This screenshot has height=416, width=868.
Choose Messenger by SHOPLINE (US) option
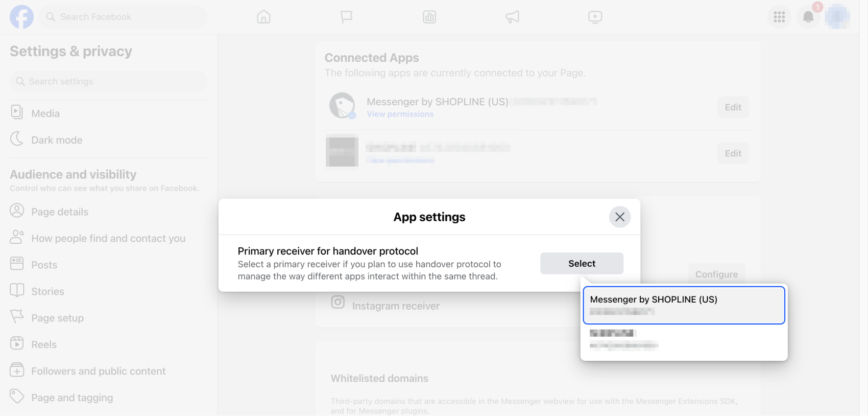(684, 305)
